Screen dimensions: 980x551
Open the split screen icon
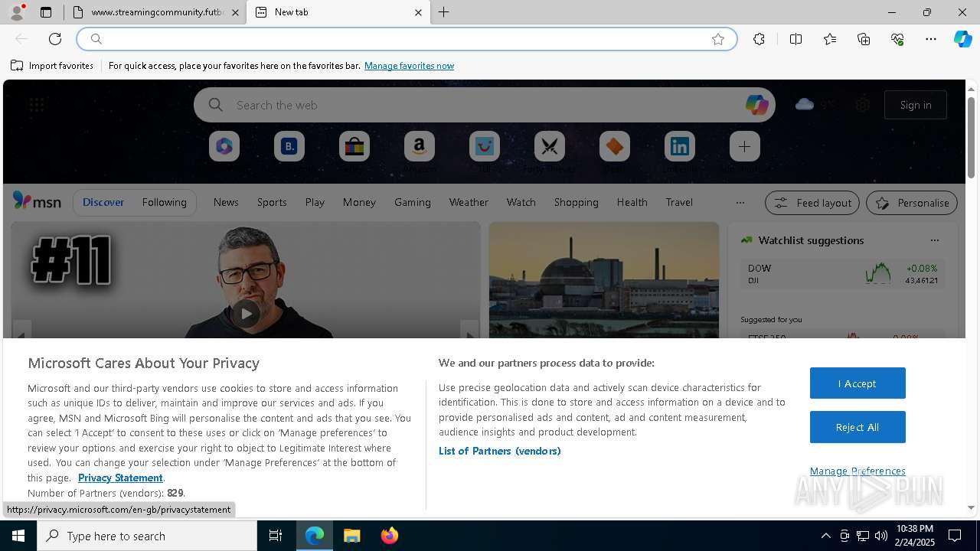pyautogui.click(x=795, y=39)
